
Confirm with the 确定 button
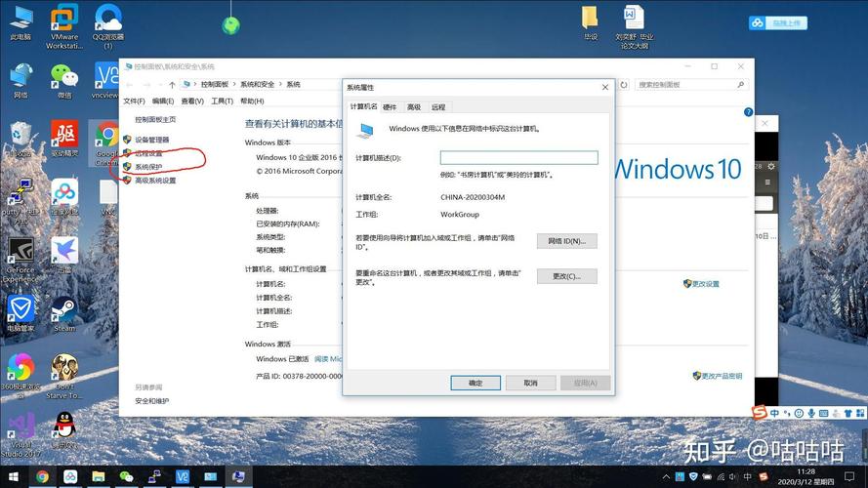tap(475, 383)
